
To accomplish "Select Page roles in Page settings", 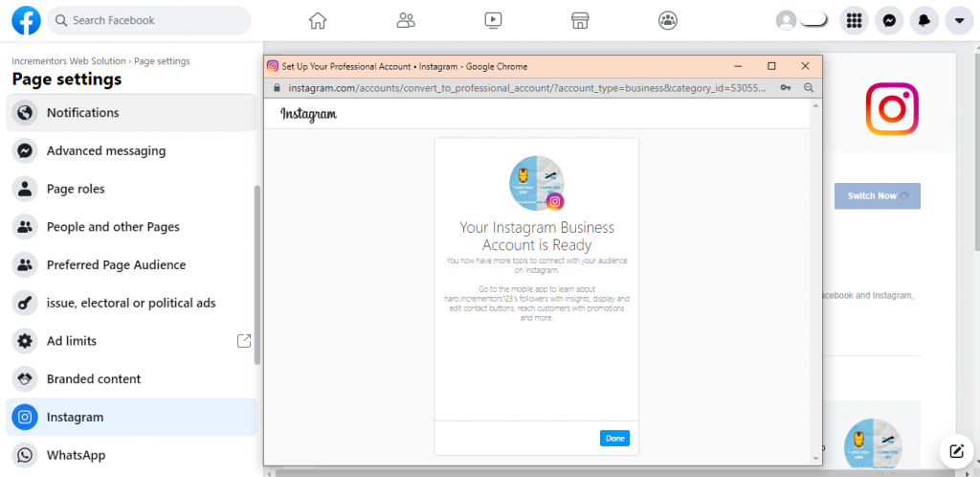I will (131, 189).
